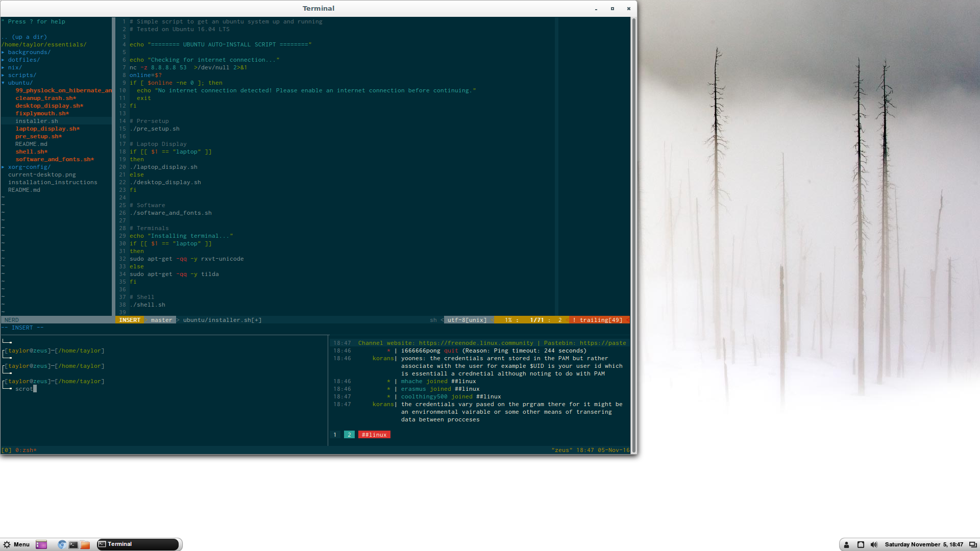Select the Terminal window in the taskbar

tap(138, 544)
